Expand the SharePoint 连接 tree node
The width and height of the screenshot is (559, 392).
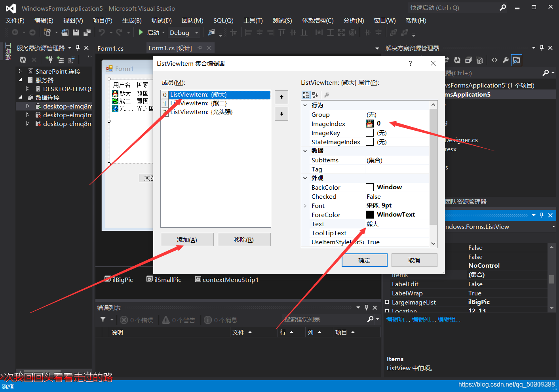(20, 71)
